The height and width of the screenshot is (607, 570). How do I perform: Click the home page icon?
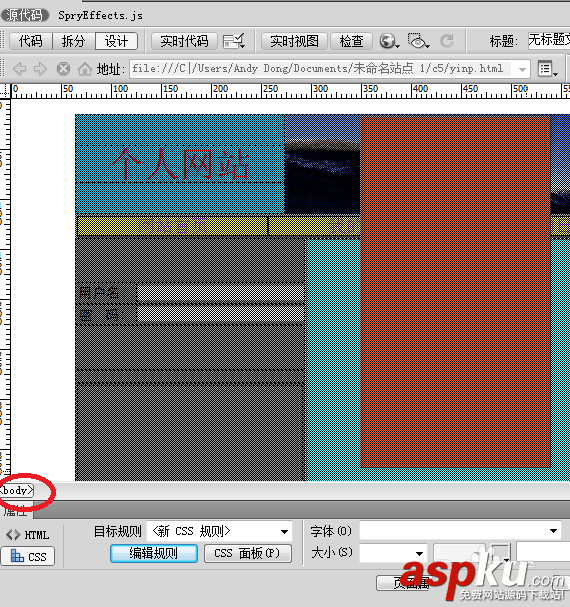84,69
